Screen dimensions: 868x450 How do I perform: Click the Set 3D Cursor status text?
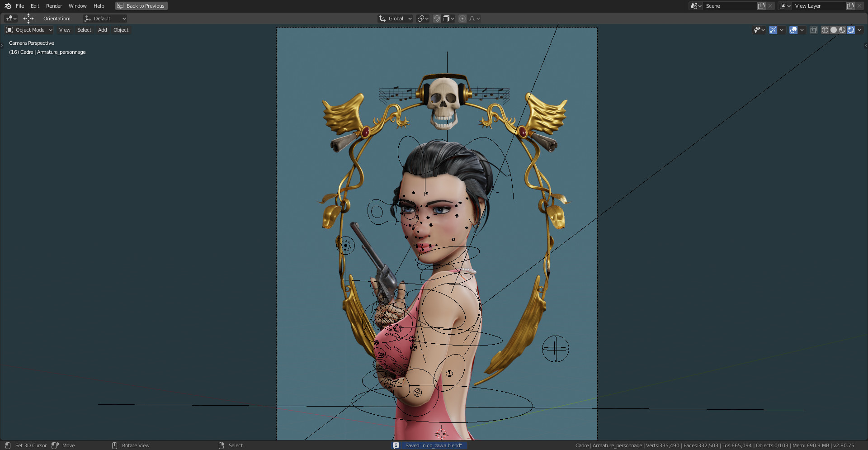(x=31, y=445)
